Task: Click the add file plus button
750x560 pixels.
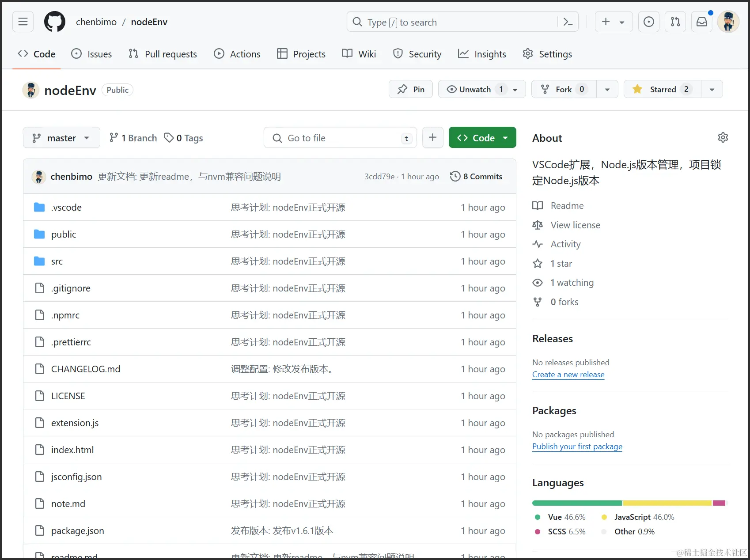Action: point(433,138)
